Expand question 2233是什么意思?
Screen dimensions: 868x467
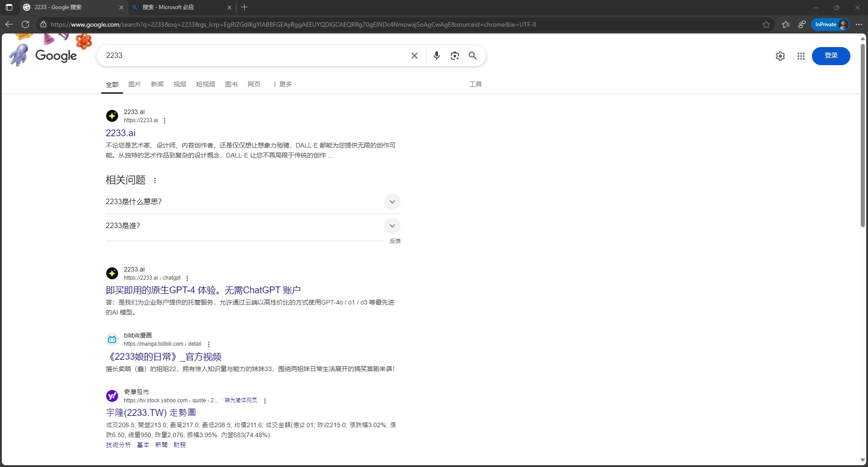pyautogui.click(x=253, y=202)
